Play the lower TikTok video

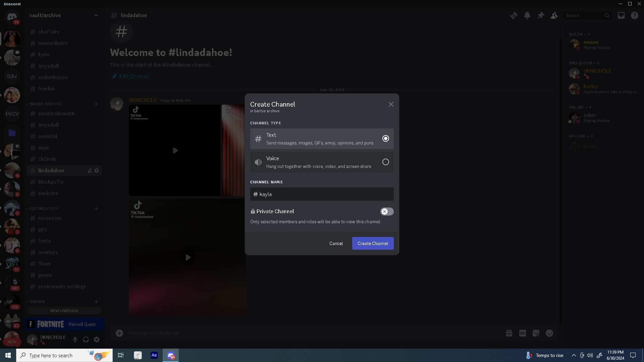[188, 257]
